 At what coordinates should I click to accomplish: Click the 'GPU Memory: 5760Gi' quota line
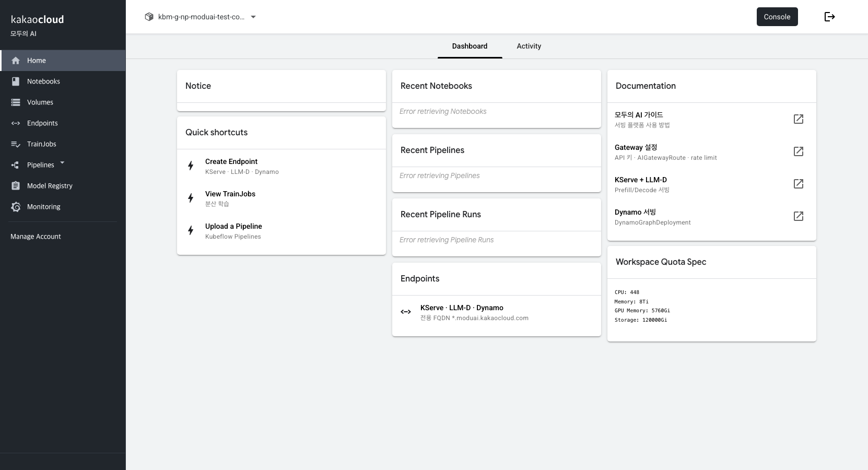[x=642, y=311]
